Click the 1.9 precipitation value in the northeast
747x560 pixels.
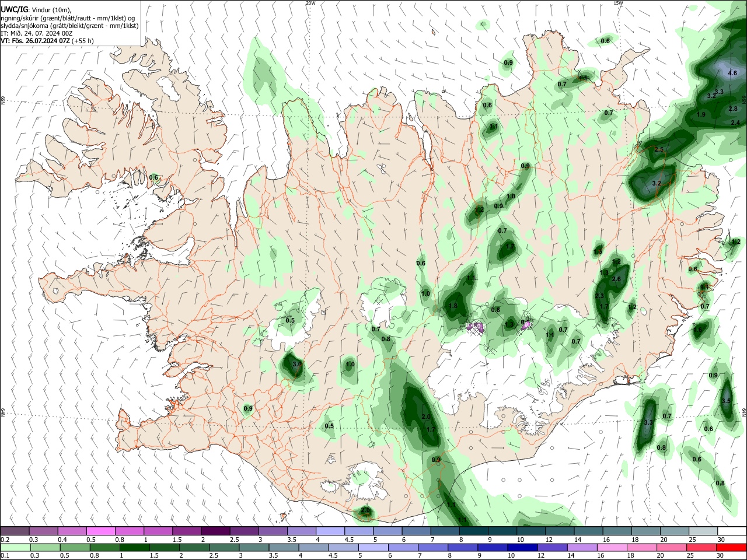701,114
